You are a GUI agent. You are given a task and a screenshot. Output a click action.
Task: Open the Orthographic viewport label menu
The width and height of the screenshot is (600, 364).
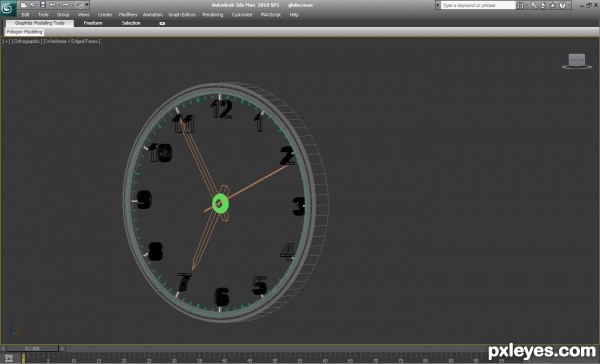coord(27,41)
